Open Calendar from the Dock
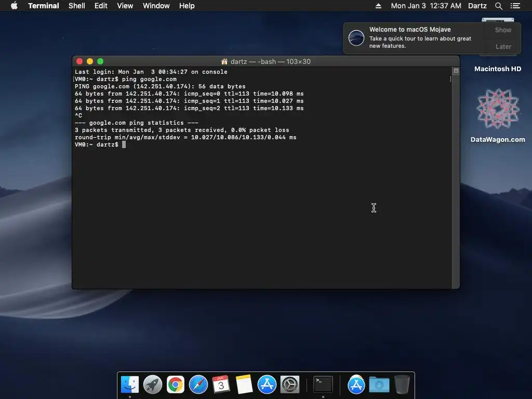The height and width of the screenshot is (399, 532). (x=221, y=384)
